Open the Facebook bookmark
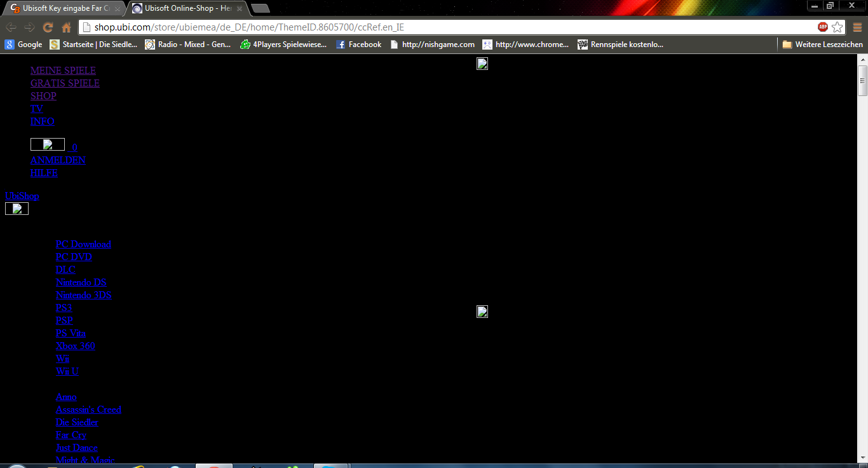This screenshot has width=868, height=468. click(358, 45)
